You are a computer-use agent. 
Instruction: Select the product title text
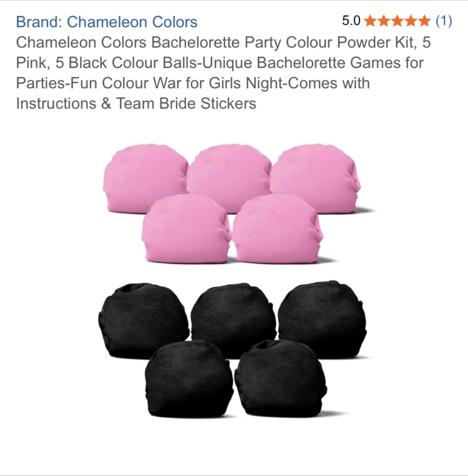tap(223, 73)
